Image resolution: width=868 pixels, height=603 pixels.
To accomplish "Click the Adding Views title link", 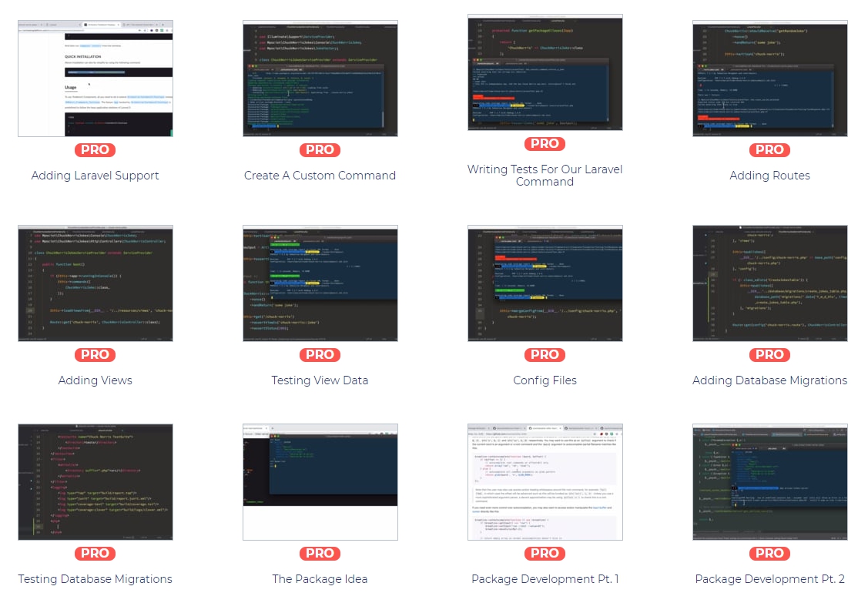I will point(96,380).
